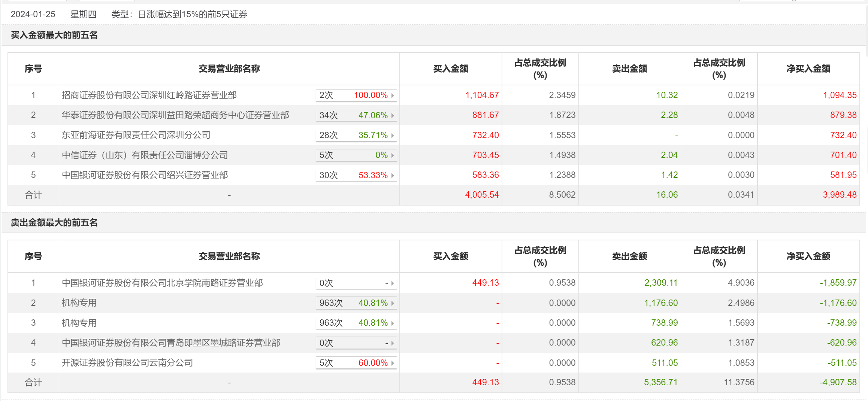Expand the "2次 100.00%" stats box
The image size is (868, 401).
point(356,95)
